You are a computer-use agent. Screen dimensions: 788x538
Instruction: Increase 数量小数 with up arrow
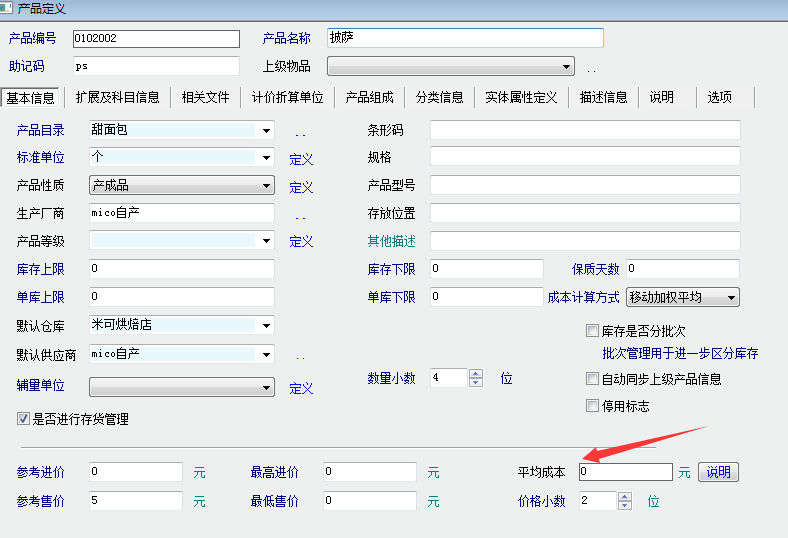pos(476,373)
